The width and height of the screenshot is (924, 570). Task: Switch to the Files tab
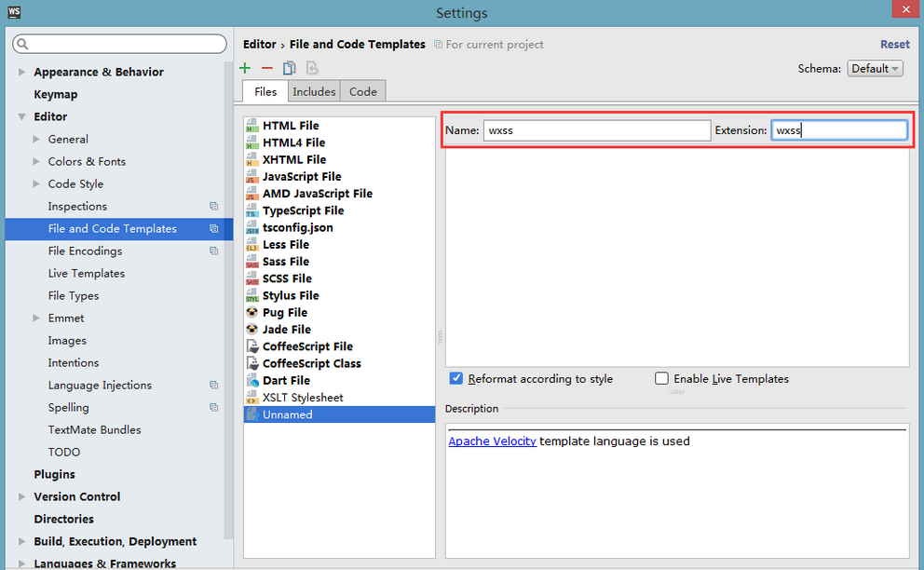click(265, 91)
